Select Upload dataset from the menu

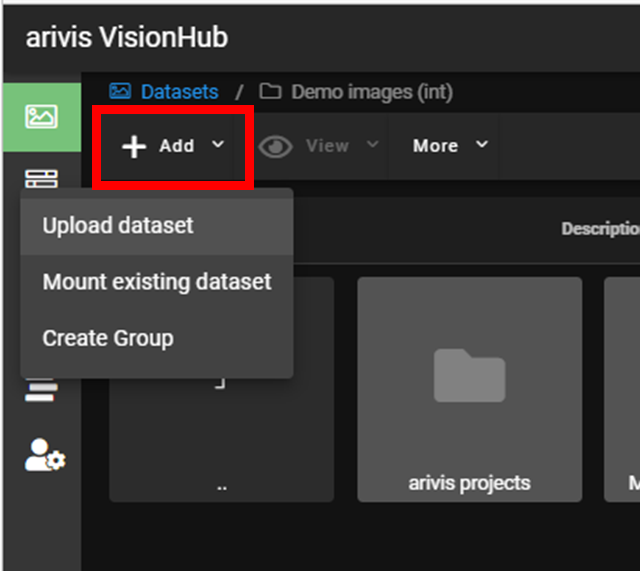coord(157,226)
